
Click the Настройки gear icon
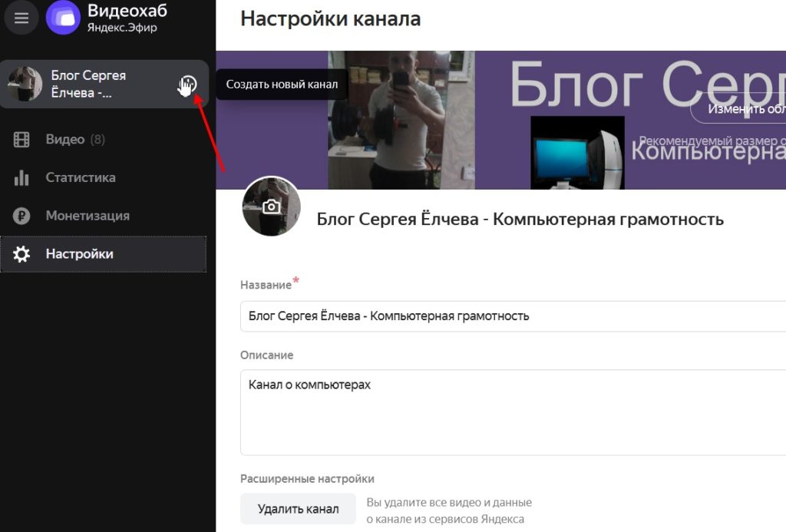(21, 253)
